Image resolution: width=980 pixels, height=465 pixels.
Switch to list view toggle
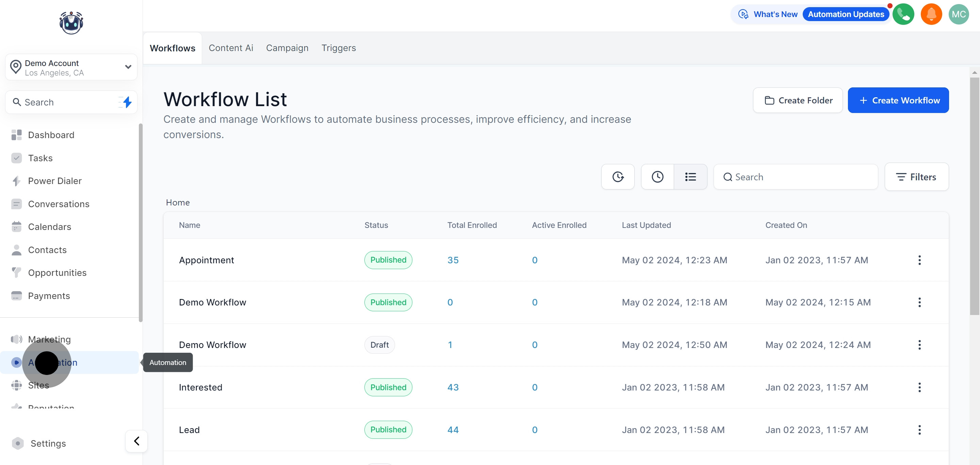[x=690, y=177]
